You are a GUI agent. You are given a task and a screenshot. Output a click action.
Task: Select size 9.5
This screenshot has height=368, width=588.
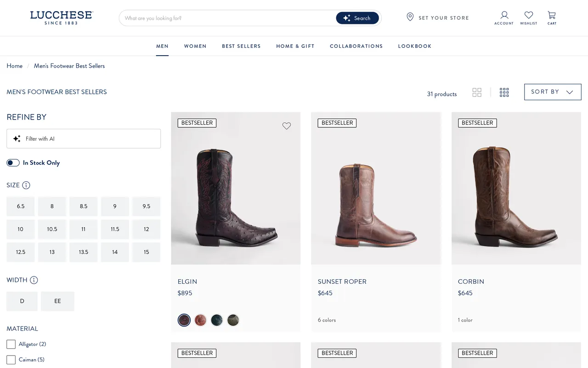point(147,207)
